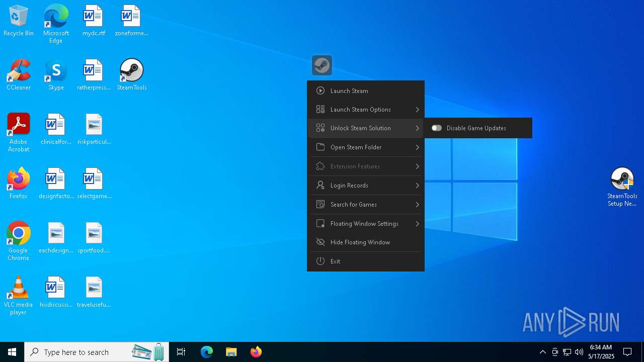Select the Recycle Bin desktop icon

pos(19,21)
